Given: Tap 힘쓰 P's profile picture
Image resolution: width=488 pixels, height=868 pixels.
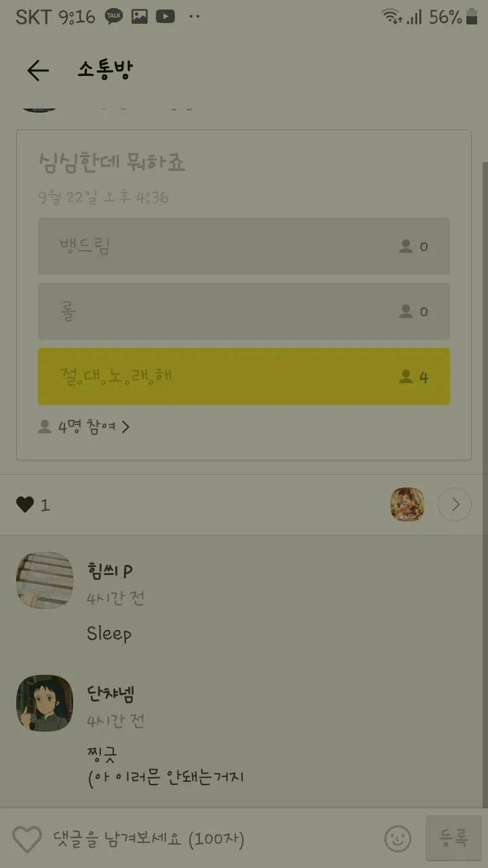Looking at the screenshot, I should 45,580.
